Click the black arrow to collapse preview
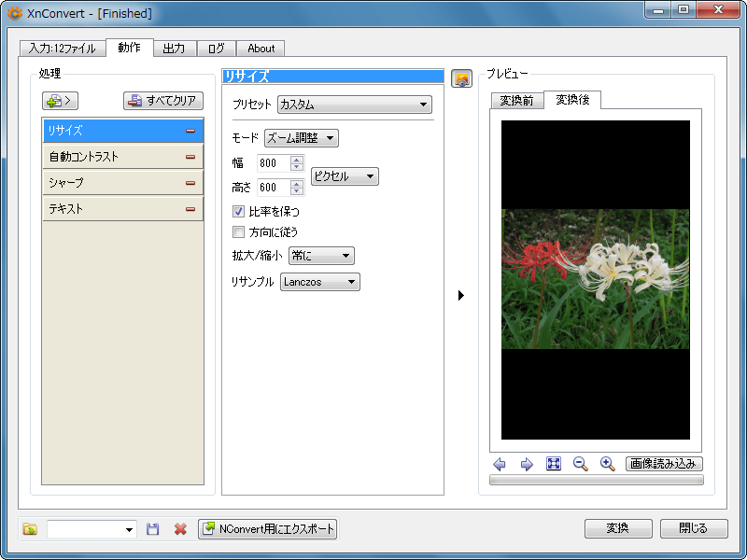Viewport: 747px width, 560px height. tap(460, 295)
